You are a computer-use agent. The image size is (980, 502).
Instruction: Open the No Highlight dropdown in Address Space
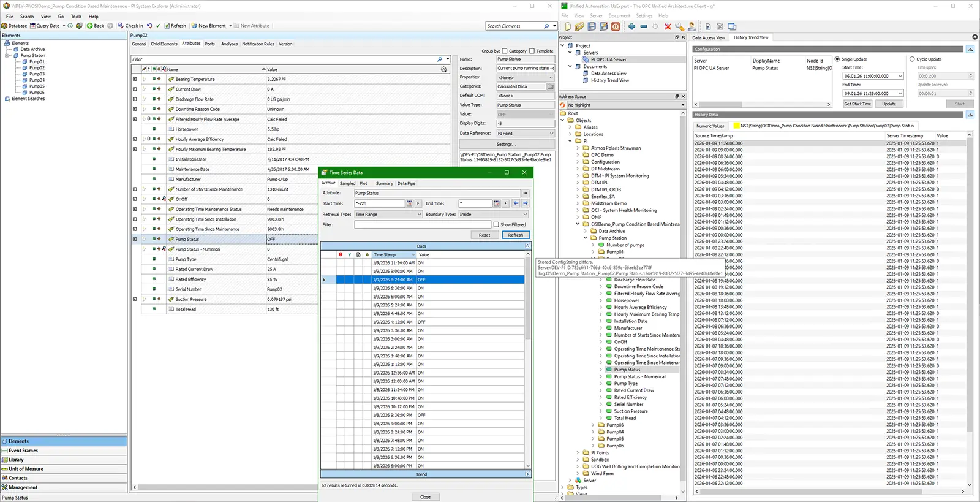624,105
